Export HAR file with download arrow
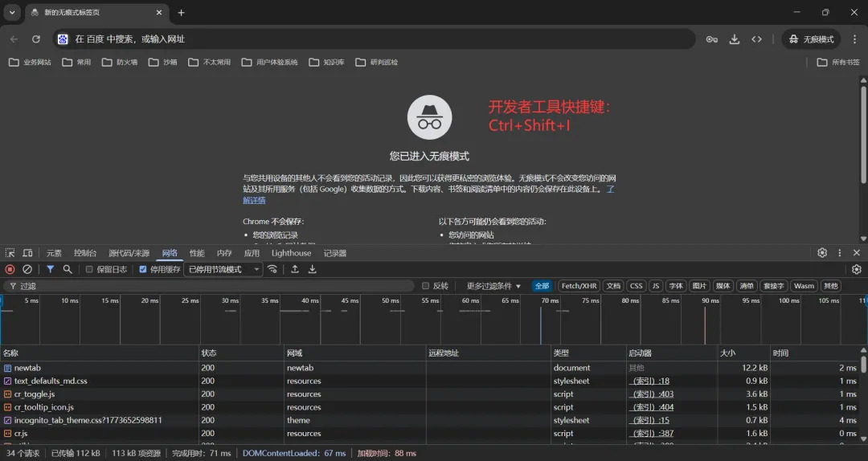This screenshot has height=461, width=868. tap(312, 270)
